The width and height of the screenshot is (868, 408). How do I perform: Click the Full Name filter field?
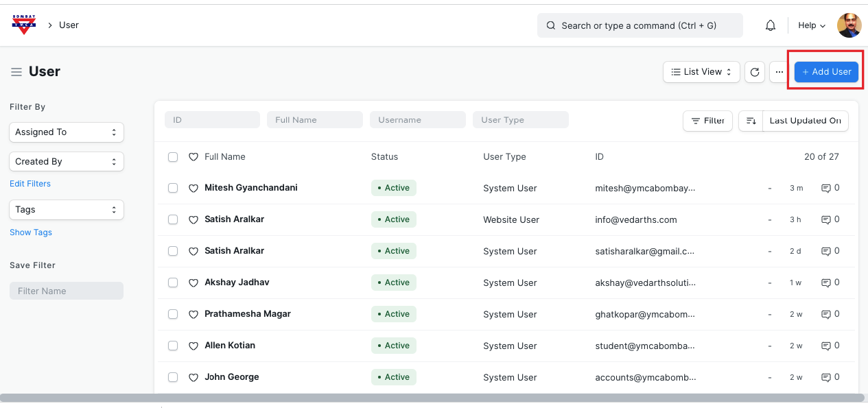click(314, 120)
